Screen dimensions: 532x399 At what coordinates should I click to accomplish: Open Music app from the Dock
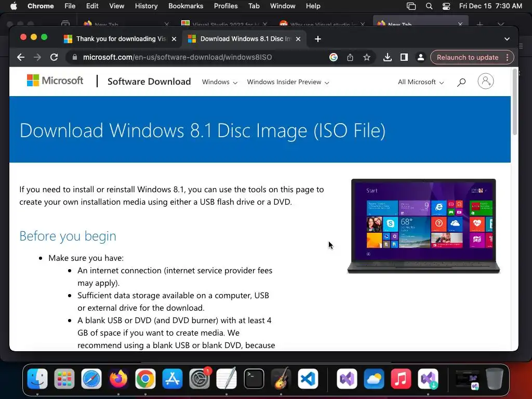tap(401, 379)
